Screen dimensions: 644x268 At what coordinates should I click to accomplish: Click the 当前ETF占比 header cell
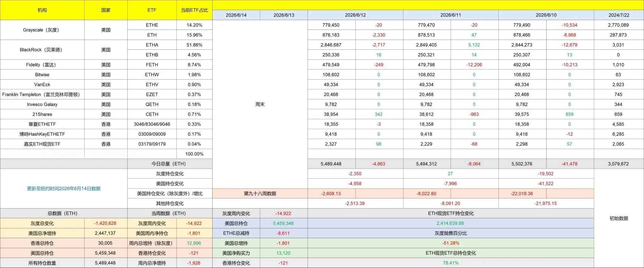click(x=194, y=10)
